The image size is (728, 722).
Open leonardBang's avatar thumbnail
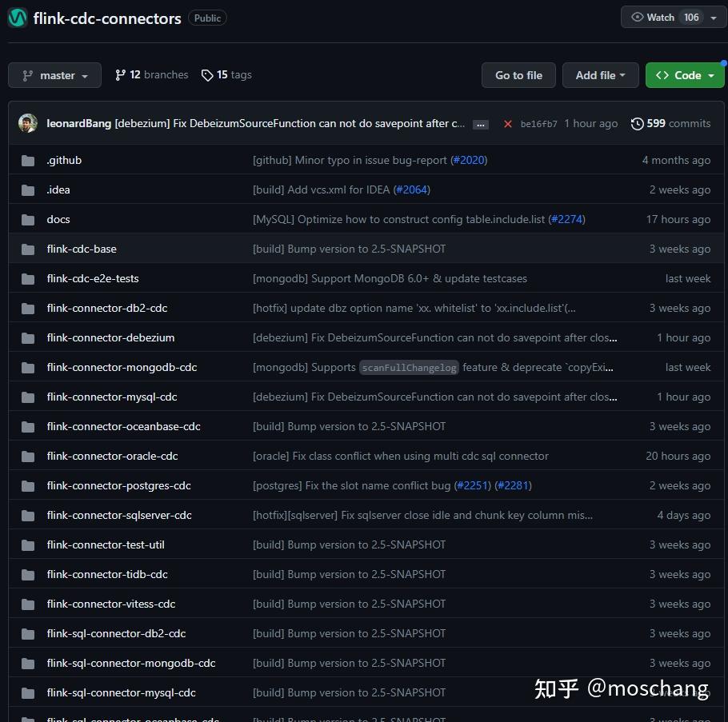(x=28, y=123)
